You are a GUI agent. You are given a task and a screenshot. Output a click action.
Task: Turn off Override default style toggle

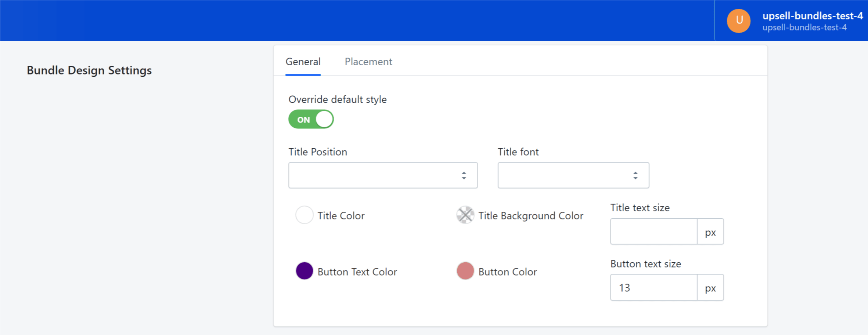pos(311,120)
